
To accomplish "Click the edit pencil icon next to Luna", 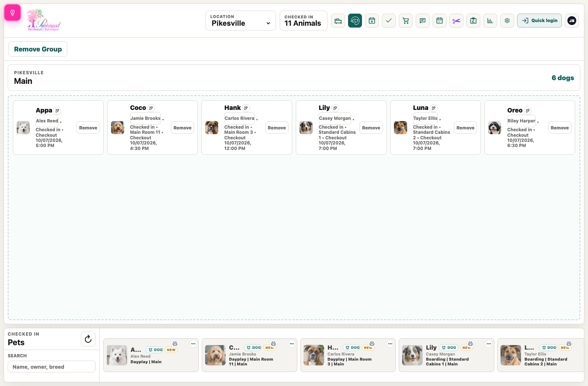I will tap(434, 108).
